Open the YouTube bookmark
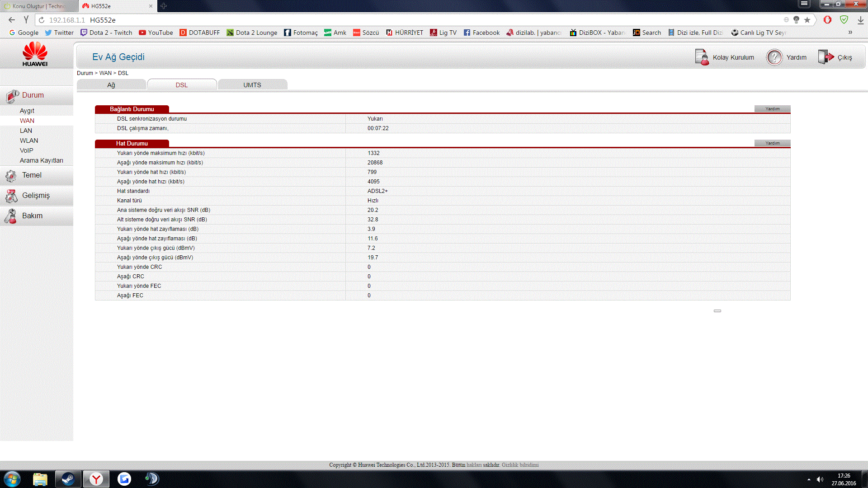868x488 pixels. pyautogui.click(x=156, y=33)
